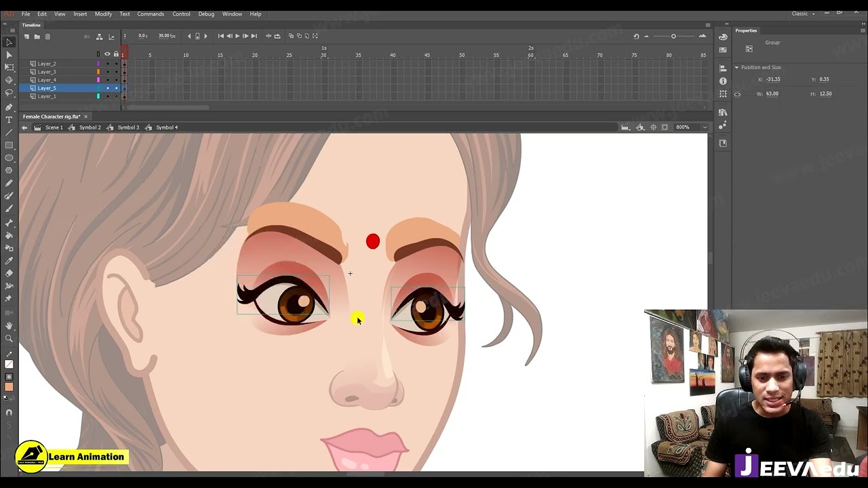Select the Pen tool
The width and height of the screenshot is (868, 488).
9,107
